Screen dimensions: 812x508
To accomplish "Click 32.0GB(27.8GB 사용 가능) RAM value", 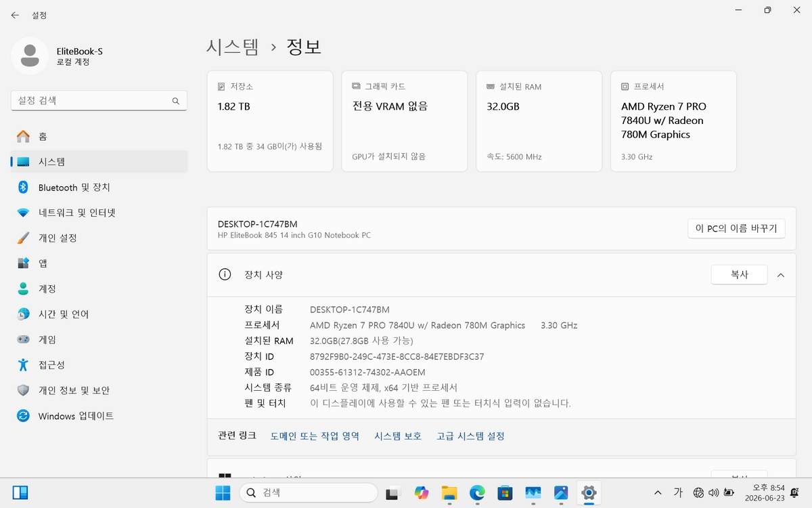I will click(361, 341).
